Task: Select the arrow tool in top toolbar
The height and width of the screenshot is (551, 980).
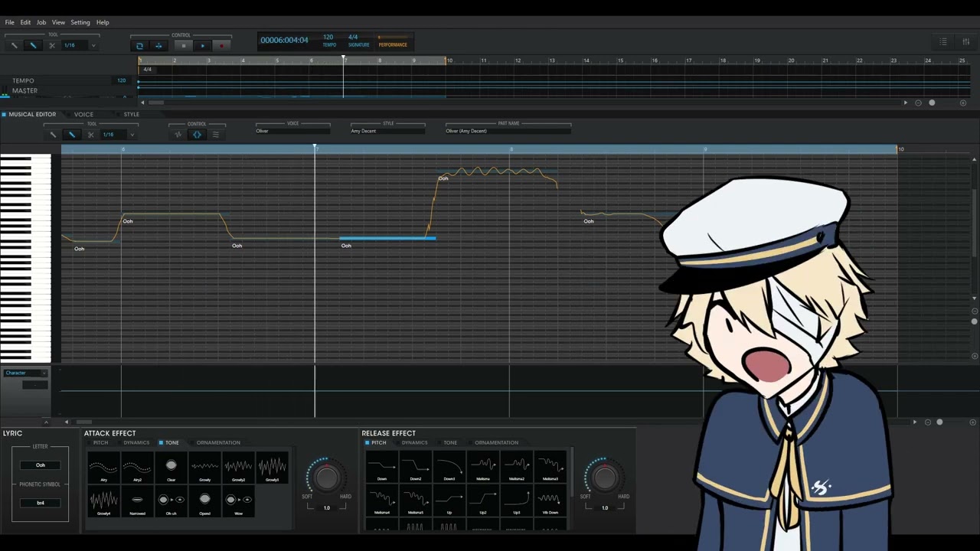Action: (14, 46)
